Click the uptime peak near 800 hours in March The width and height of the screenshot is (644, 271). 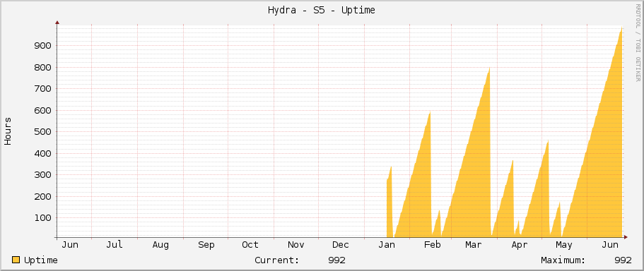tap(489, 69)
